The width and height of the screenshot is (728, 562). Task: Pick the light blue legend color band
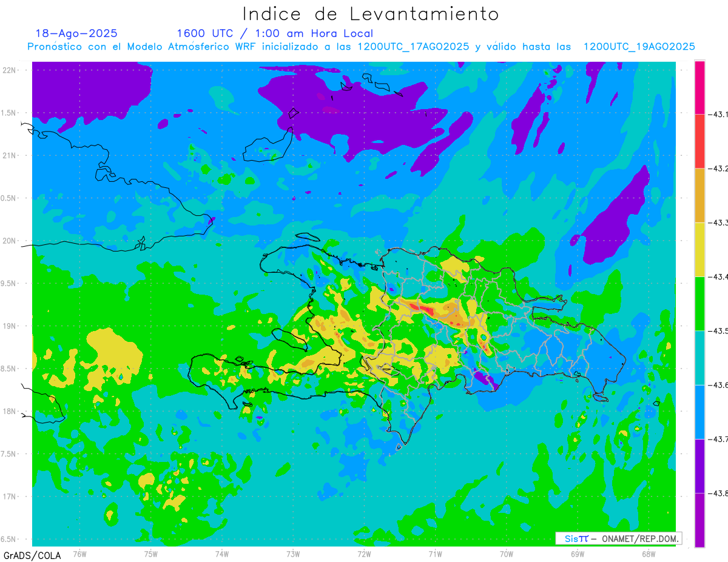[699, 412]
